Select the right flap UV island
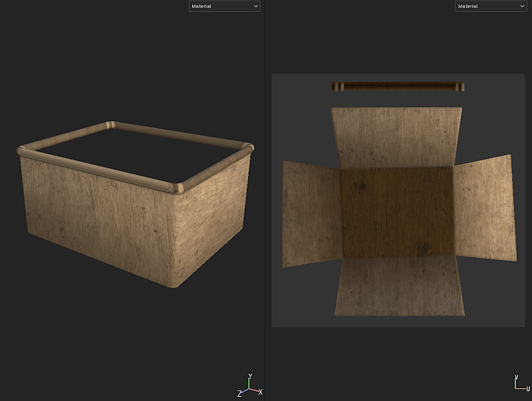This screenshot has width=532, height=401. coord(485,209)
